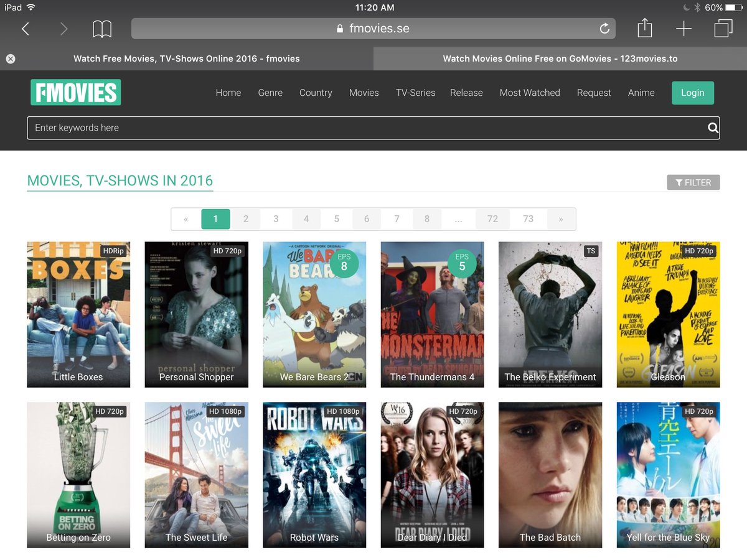Click the HDRip badge on Little Boxes
This screenshot has height=560, width=747.
[x=114, y=251]
